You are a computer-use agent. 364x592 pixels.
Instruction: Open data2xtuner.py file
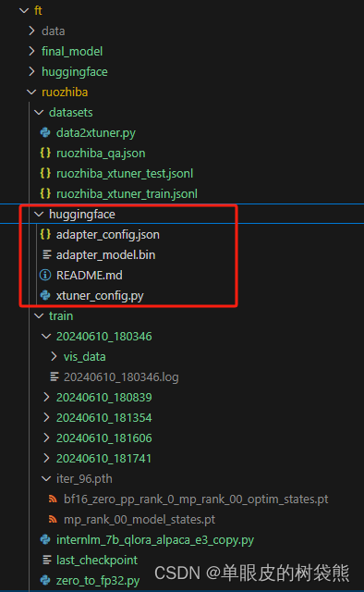96,133
